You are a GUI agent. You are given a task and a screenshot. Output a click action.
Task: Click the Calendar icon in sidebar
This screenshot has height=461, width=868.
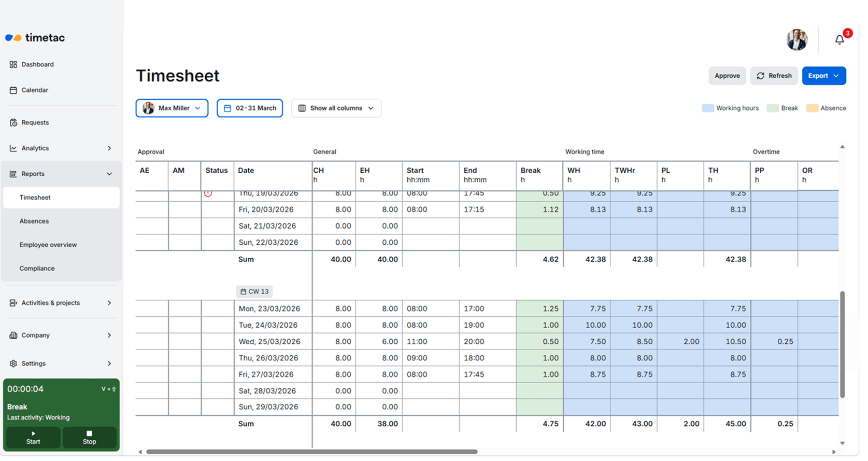13,90
